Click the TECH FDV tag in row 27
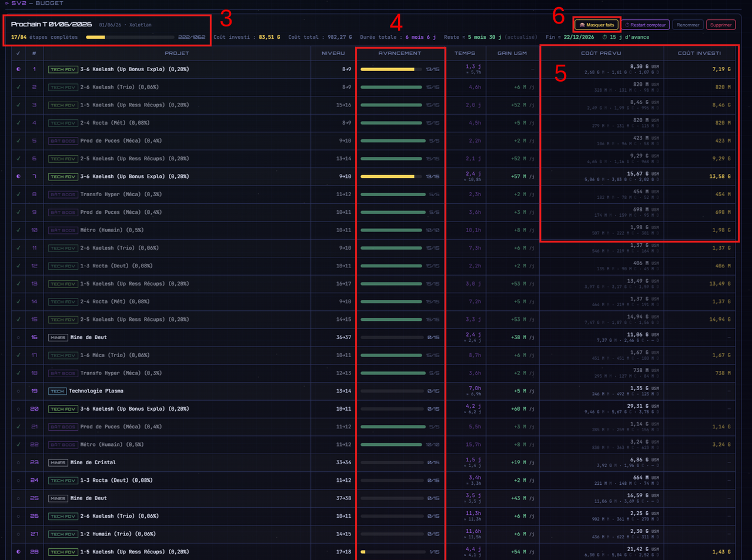 coord(63,534)
